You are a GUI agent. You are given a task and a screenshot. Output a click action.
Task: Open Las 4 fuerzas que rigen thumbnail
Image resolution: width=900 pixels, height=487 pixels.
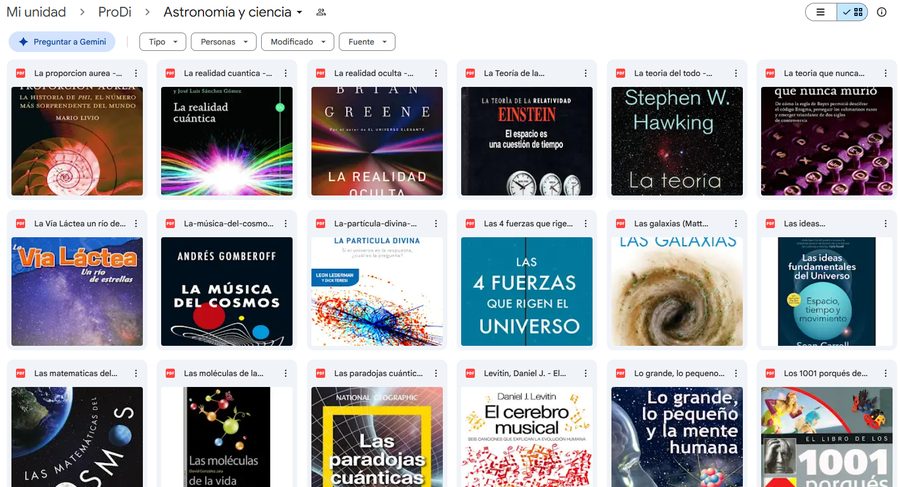[x=526, y=291]
